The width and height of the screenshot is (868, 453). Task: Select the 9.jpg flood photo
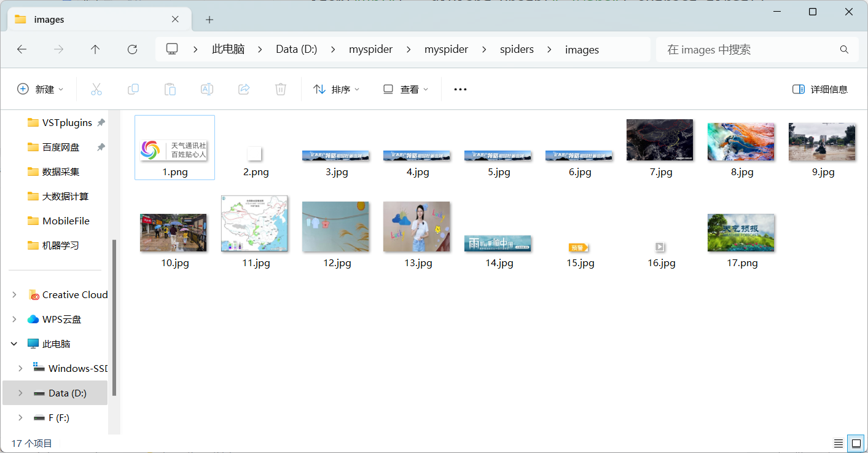pos(822,142)
